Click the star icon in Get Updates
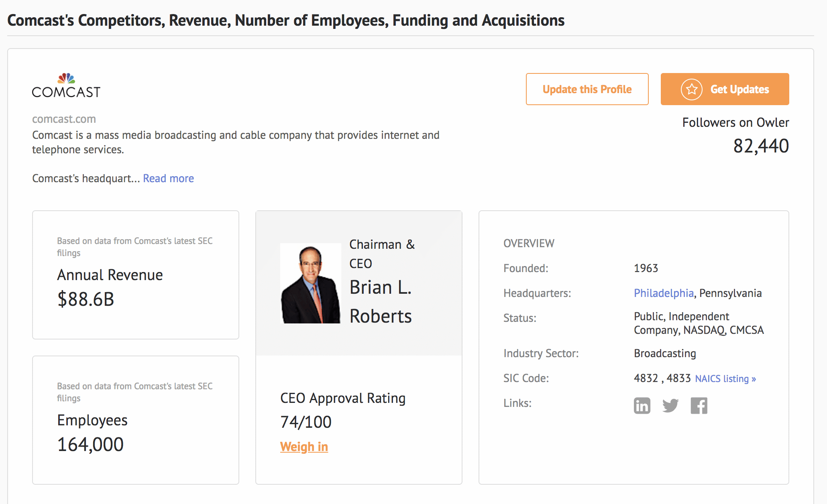The width and height of the screenshot is (827, 504). (x=691, y=89)
